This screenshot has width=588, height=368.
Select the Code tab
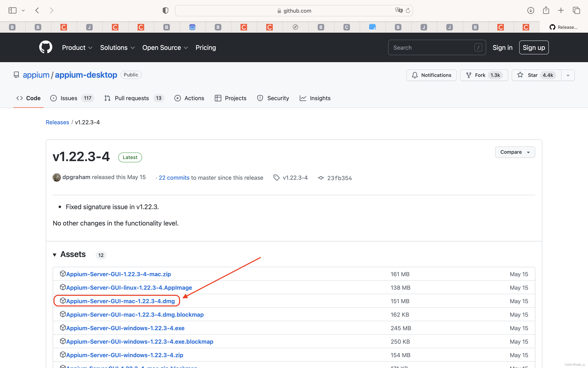tap(28, 98)
